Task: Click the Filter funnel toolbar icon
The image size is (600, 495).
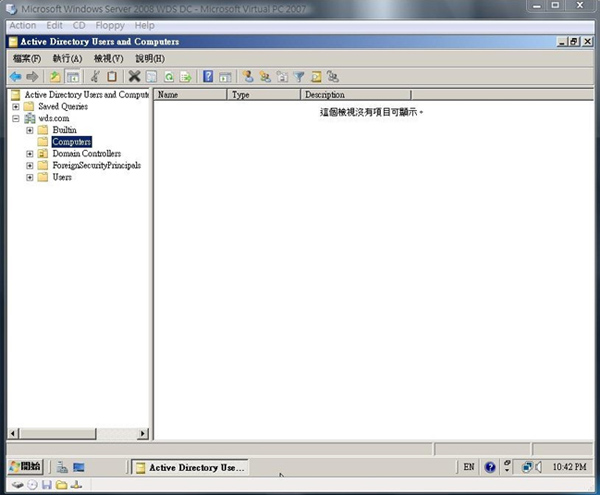Action: 299,76
